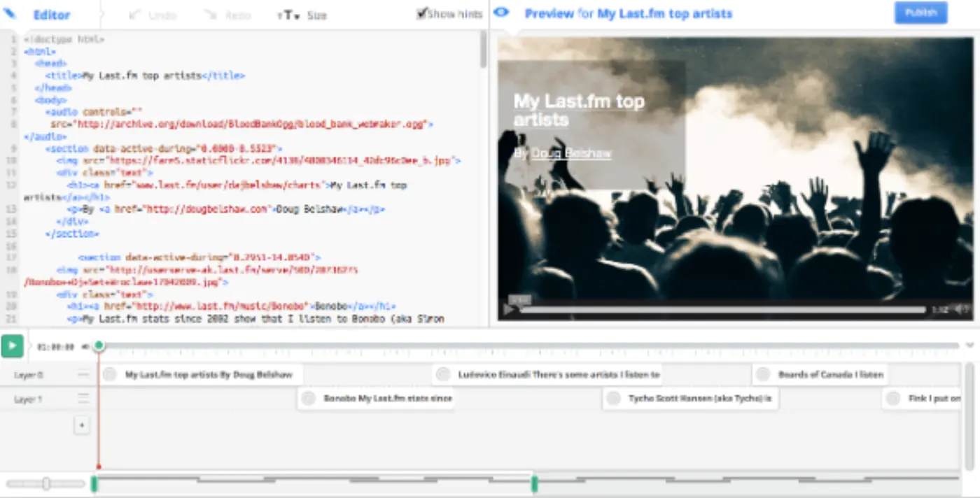
Task: Grab the Layer 0 reorder handle icon
Action: pos(84,375)
